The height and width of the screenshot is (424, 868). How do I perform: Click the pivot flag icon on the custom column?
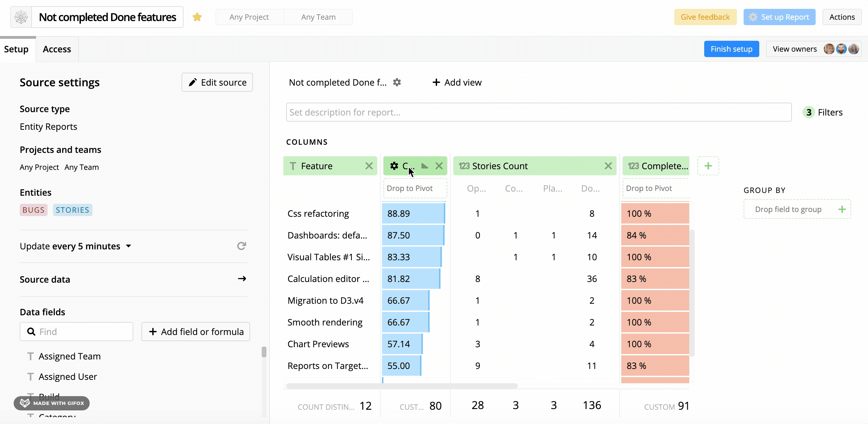click(x=424, y=166)
